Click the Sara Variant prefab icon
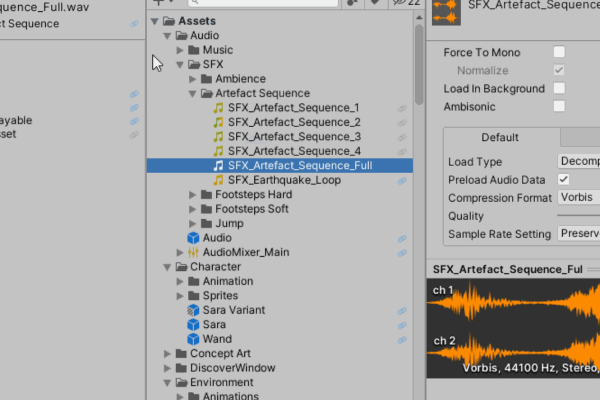 click(193, 311)
